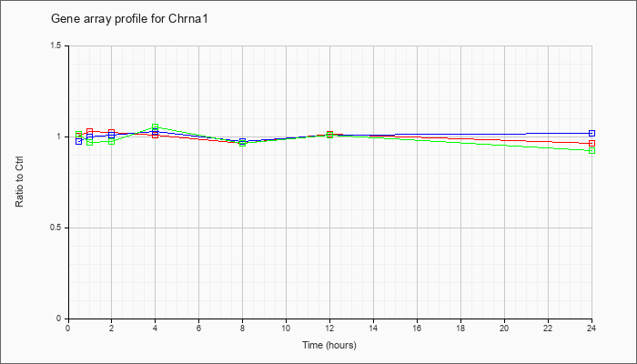Click the chart title 'Gene array profile for Chrna1'
637x364 pixels.
pyautogui.click(x=129, y=19)
